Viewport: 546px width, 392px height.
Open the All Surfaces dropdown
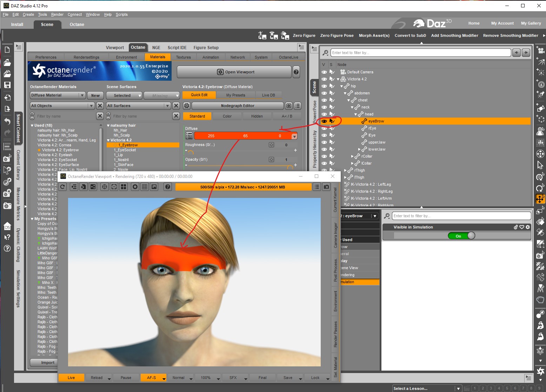(x=138, y=106)
